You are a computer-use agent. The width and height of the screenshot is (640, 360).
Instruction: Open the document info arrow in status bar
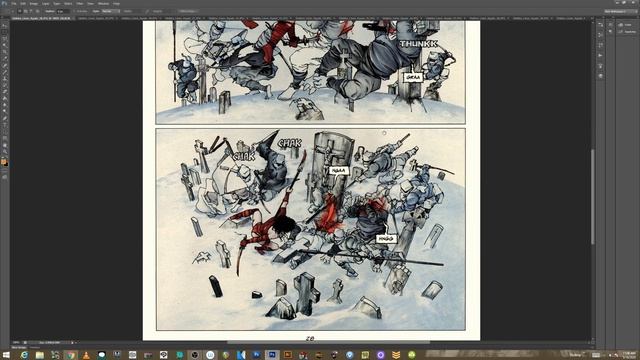pos(73,342)
